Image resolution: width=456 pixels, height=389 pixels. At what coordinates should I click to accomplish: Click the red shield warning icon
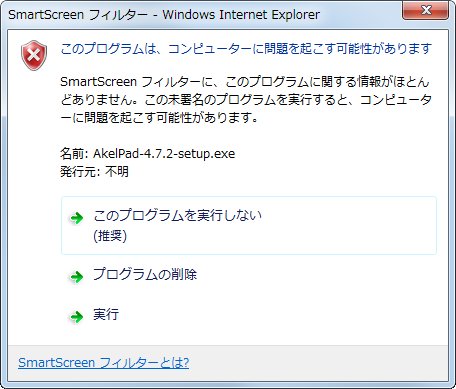tap(34, 55)
